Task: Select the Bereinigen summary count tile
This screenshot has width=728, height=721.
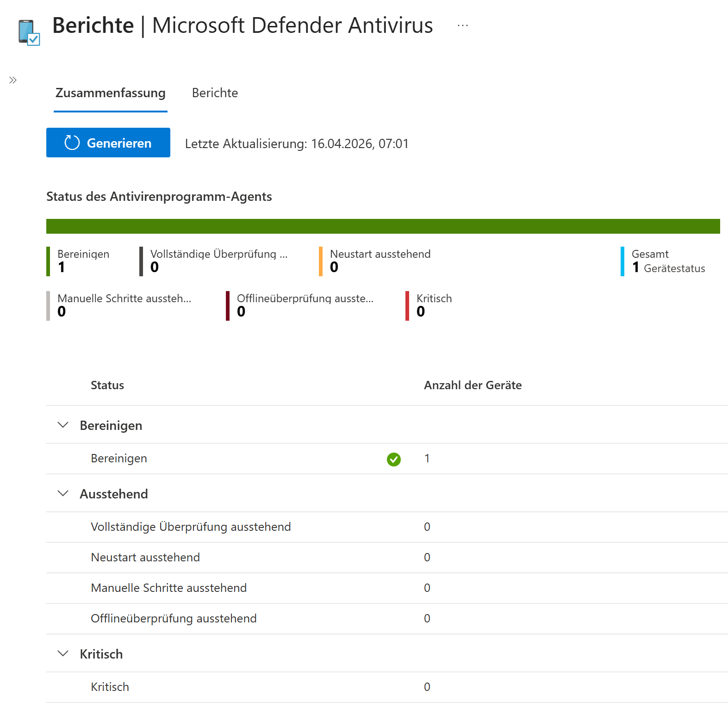Action: pyautogui.click(x=79, y=261)
